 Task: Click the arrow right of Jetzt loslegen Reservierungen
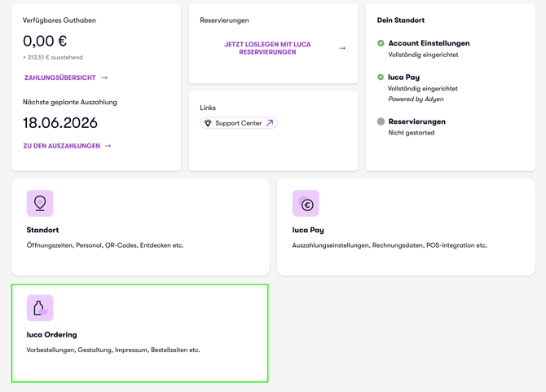click(x=342, y=48)
